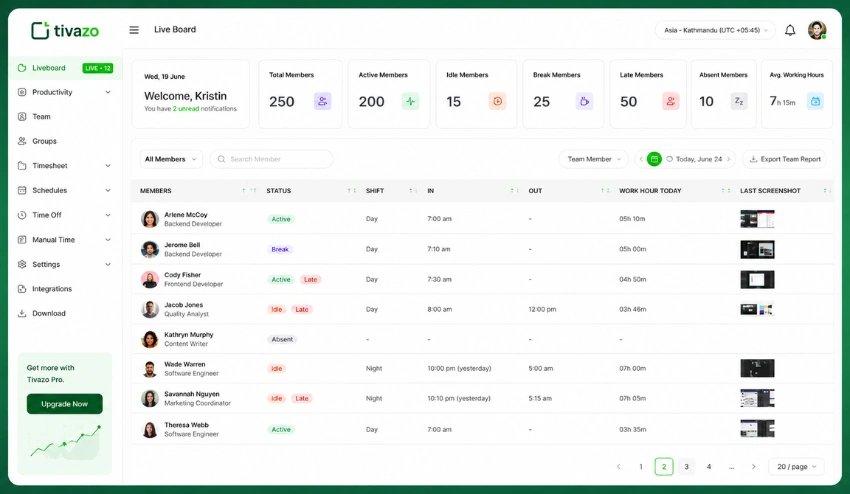Sort by the Status column
Screen dimensions: 850x494
pyautogui.click(x=351, y=190)
